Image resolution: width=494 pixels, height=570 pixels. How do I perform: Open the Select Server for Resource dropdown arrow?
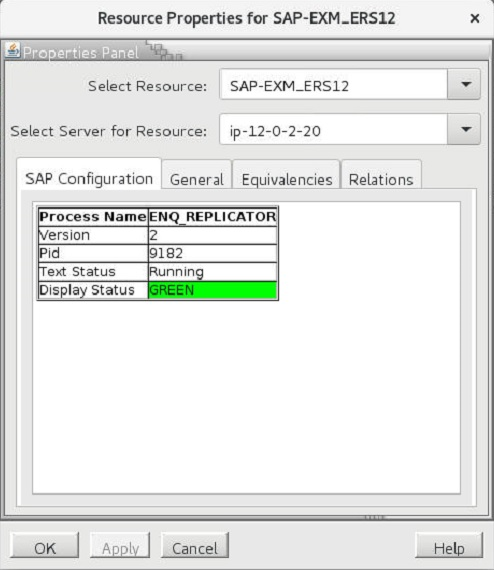coord(464,129)
